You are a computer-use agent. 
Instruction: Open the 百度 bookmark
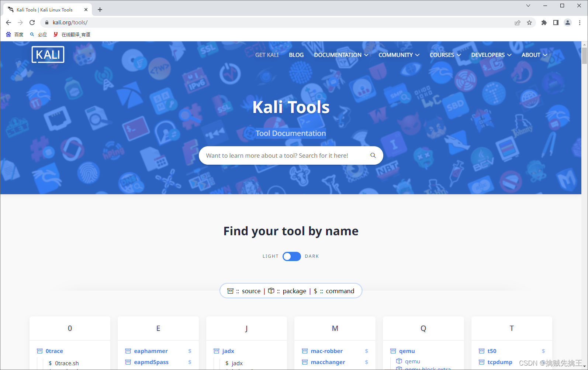15,34
